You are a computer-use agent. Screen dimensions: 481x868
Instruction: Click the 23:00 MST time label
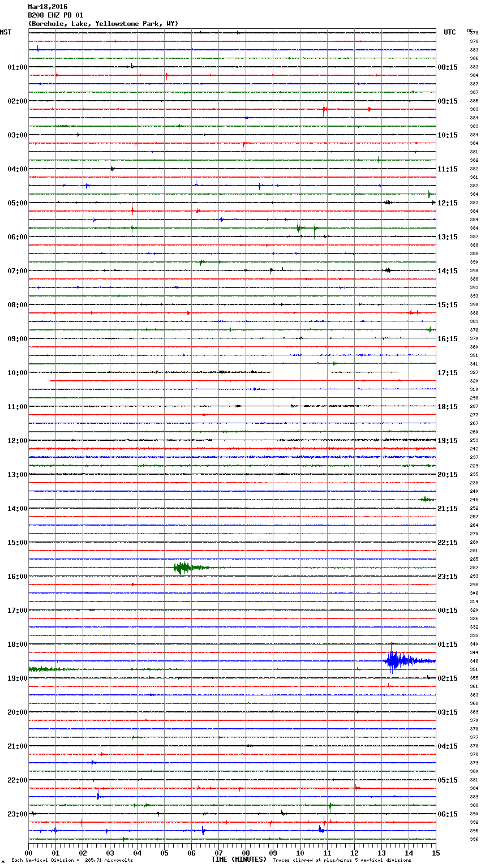(18, 814)
